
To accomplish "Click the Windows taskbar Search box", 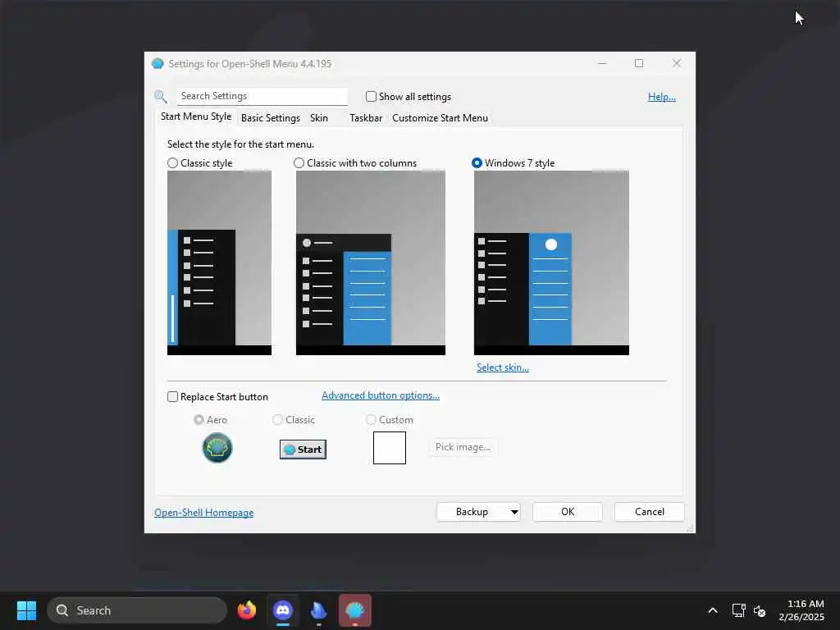I will point(137,610).
